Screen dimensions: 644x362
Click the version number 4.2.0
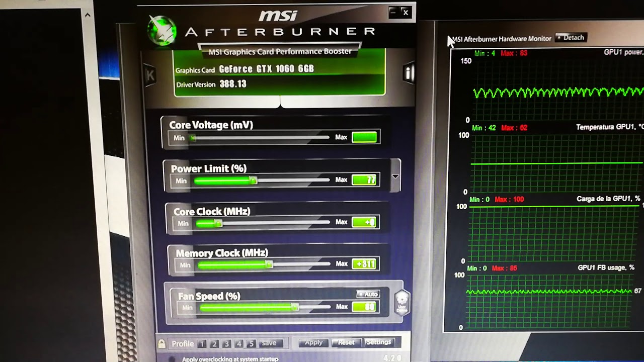393,358
